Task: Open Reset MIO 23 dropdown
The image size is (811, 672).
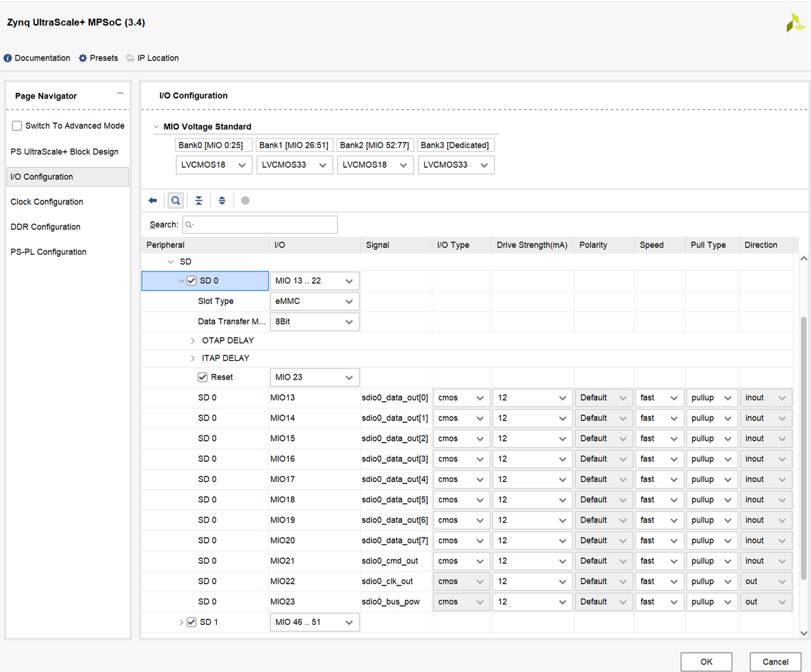Action: 314,377
